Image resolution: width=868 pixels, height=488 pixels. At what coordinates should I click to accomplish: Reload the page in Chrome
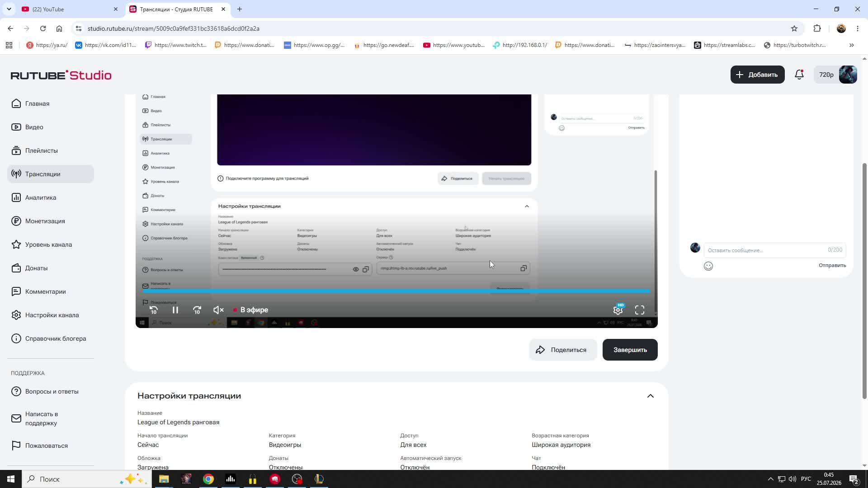tap(43, 28)
